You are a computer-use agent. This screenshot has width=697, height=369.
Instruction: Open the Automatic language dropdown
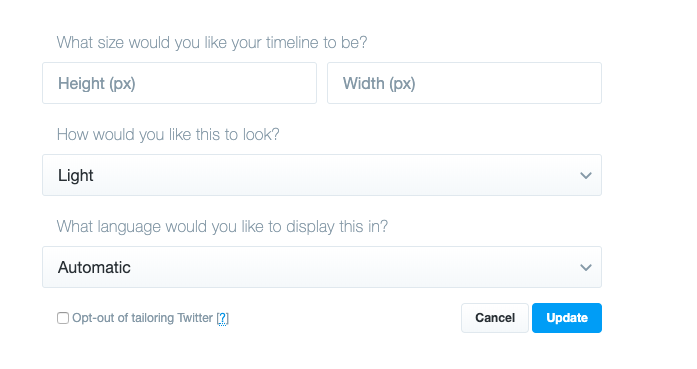[x=322, y=267]
